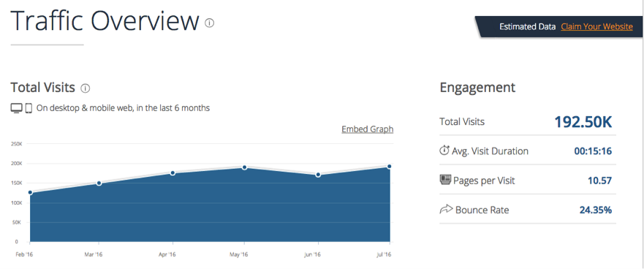Click the 00:15:16 visit duration value
Screen dimensions: 644x269
(x=593, y=151)
